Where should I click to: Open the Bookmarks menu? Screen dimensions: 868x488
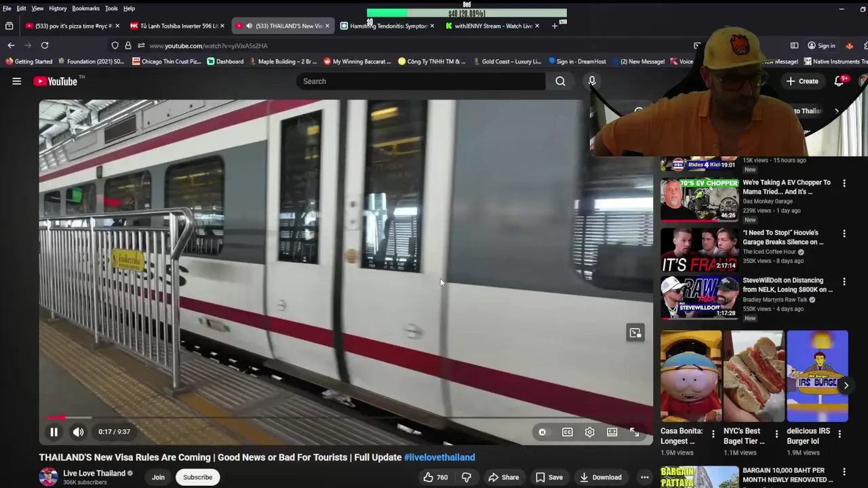(x=85, y=8)
